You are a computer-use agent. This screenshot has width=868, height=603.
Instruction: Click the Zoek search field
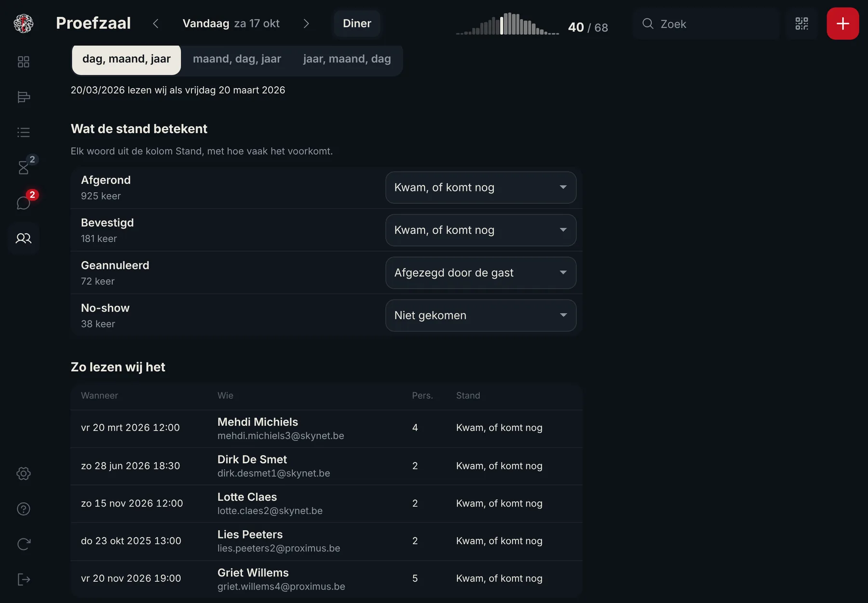(x=706, y=24)
